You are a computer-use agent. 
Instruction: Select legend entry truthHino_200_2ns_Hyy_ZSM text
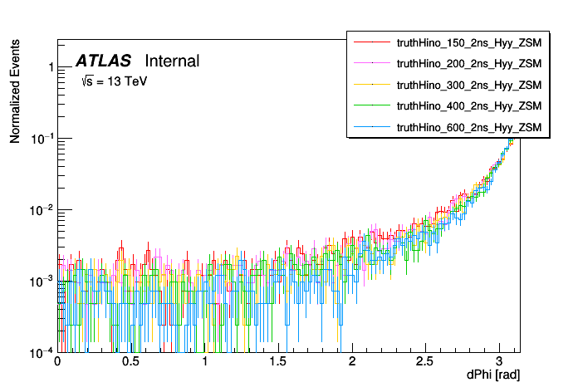(x=469, y=62)
